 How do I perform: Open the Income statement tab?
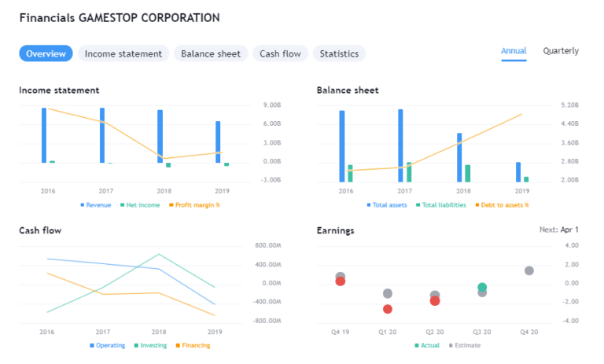click(123, 53)
